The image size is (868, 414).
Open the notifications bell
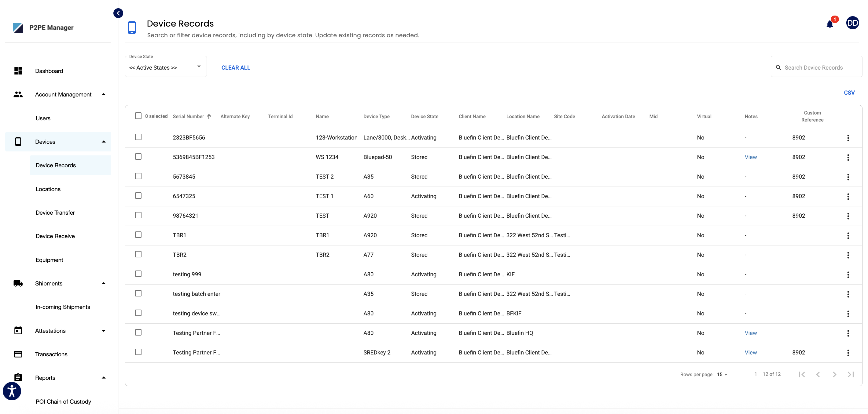(x=829, y=24)
